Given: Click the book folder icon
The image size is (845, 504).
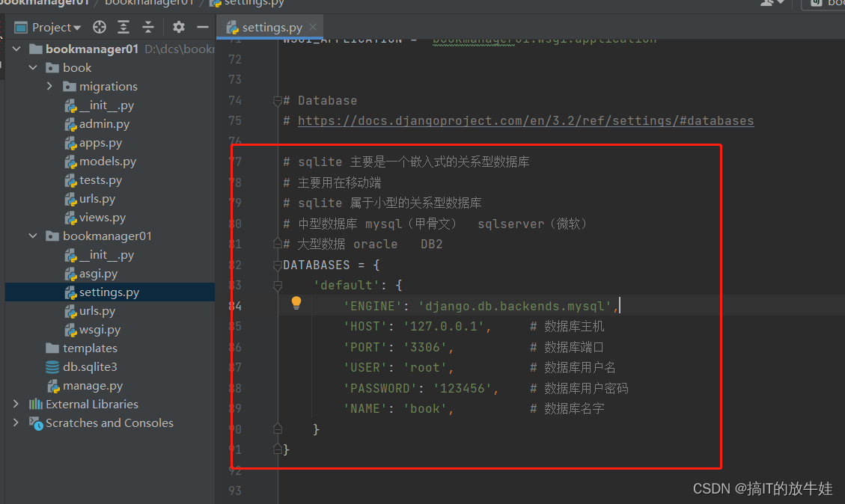Looking at the screenshot, I should 52,68.
